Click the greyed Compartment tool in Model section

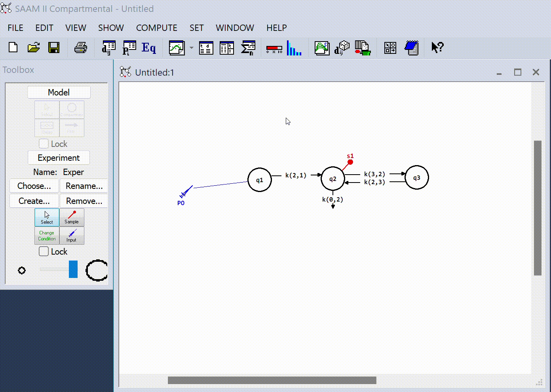(x=72, y=109)
